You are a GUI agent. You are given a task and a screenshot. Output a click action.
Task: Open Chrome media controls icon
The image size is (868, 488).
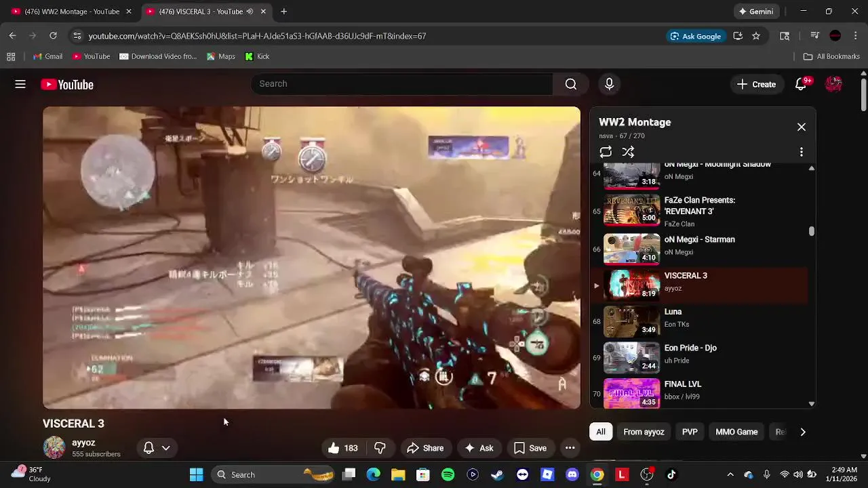click(814, 36)
